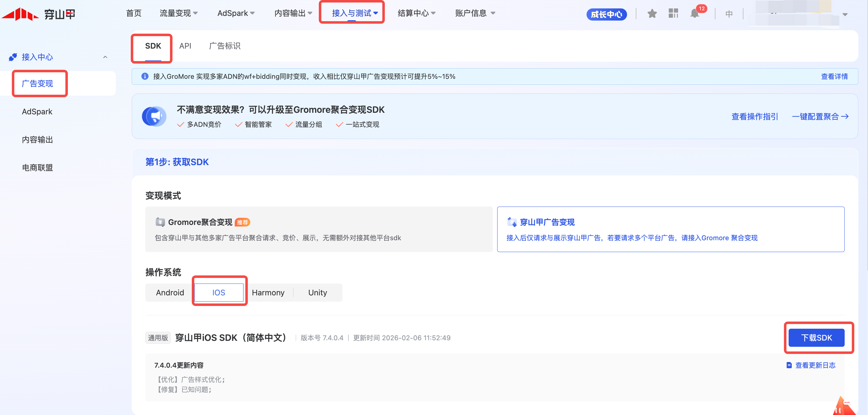Open the account profile dropdown arrow
Screen dimensions: 868x415
(x=845, y=15)
